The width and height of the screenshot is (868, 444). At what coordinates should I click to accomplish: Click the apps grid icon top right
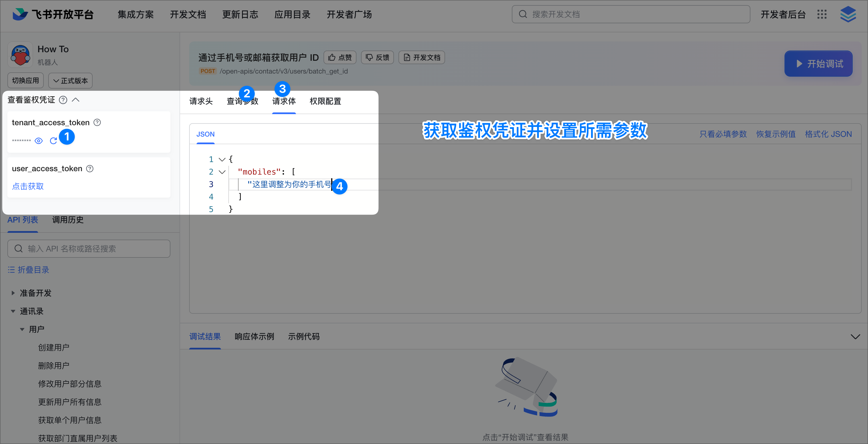coord(822,14)
